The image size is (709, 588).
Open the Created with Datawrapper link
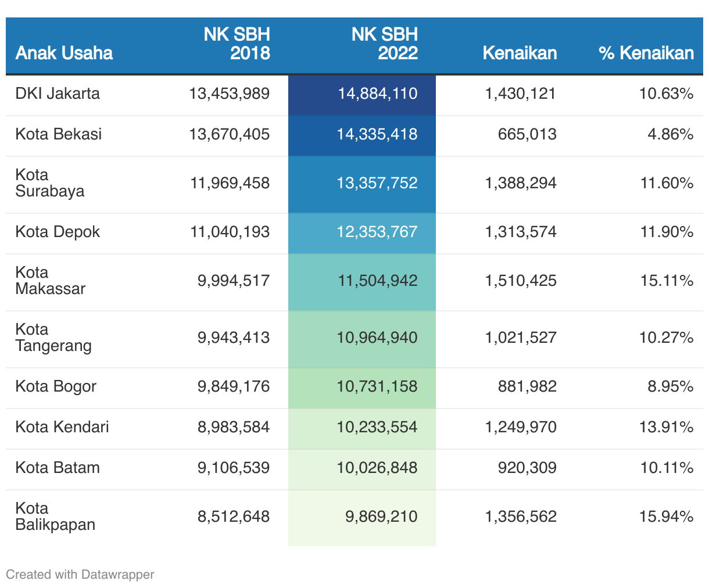(80, 575)
